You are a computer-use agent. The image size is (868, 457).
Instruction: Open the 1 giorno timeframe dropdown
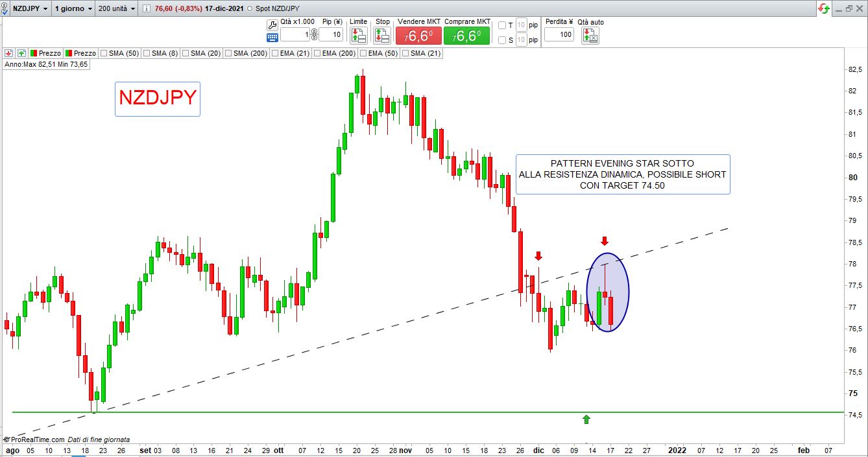click(x=73, y=8)
